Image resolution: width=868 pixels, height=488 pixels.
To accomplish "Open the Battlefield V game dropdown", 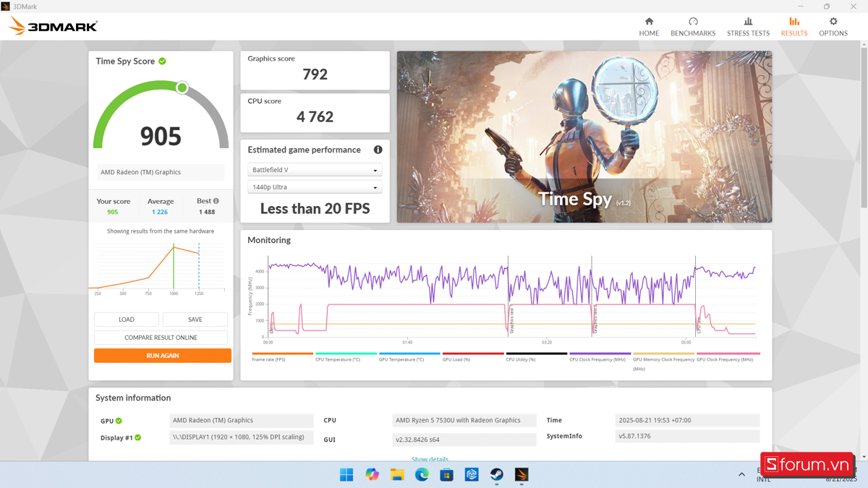I will 315,170.
